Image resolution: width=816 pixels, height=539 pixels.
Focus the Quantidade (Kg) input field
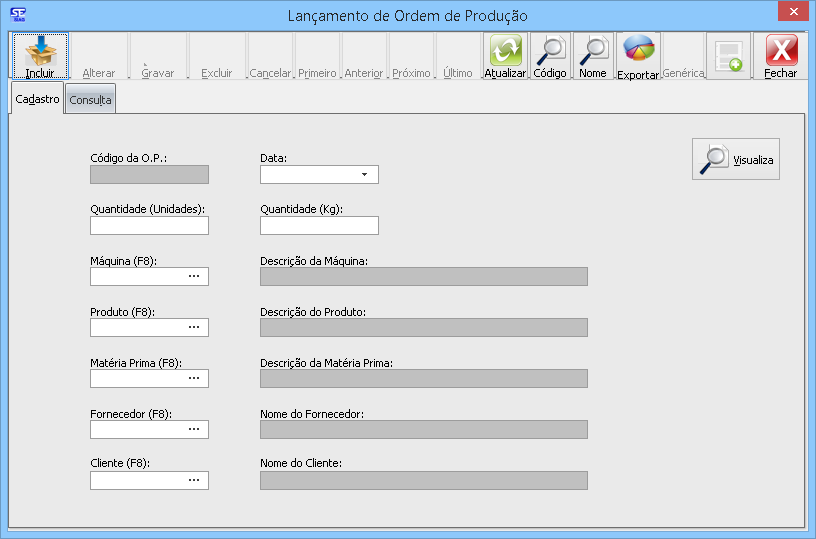(x=319, y=226)
